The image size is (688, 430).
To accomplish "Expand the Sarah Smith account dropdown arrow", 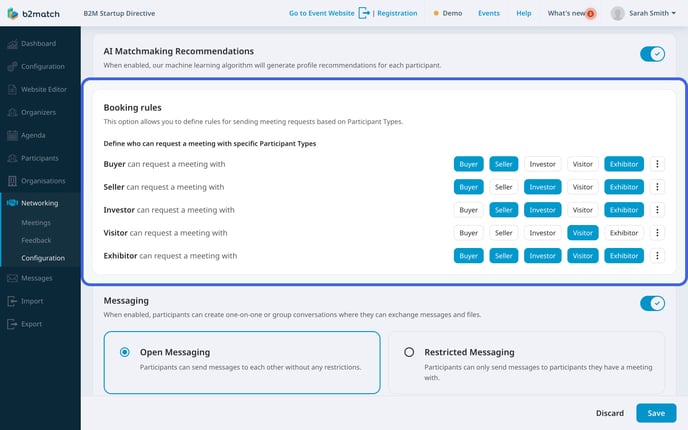I will pyautogui.click(x=674, y=14).
